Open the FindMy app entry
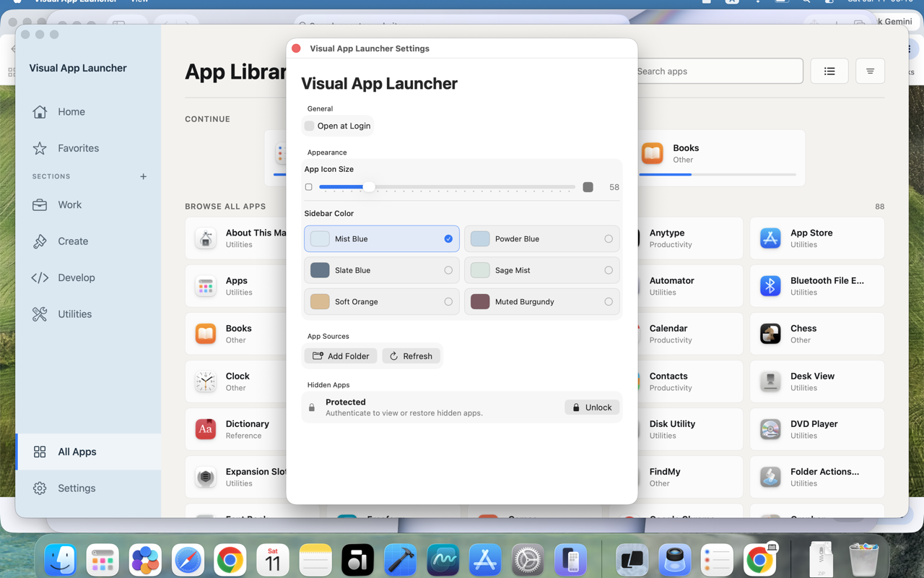 click(690, 477)
